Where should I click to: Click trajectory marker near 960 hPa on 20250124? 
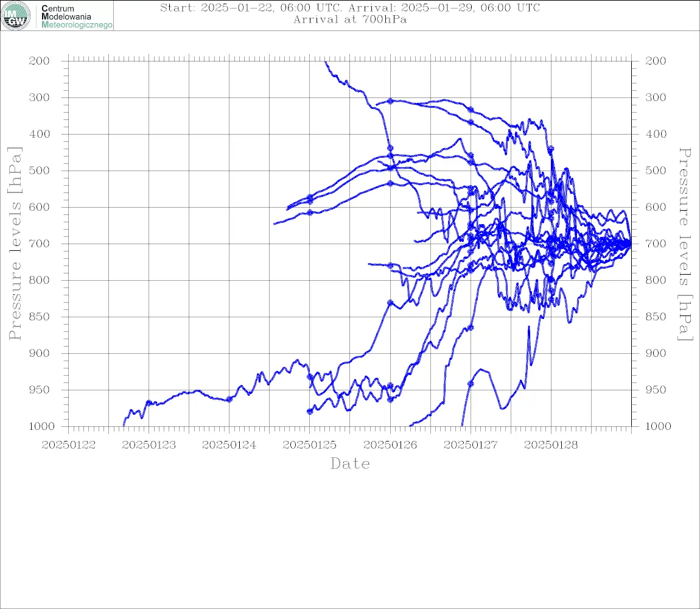coord(229,400)
